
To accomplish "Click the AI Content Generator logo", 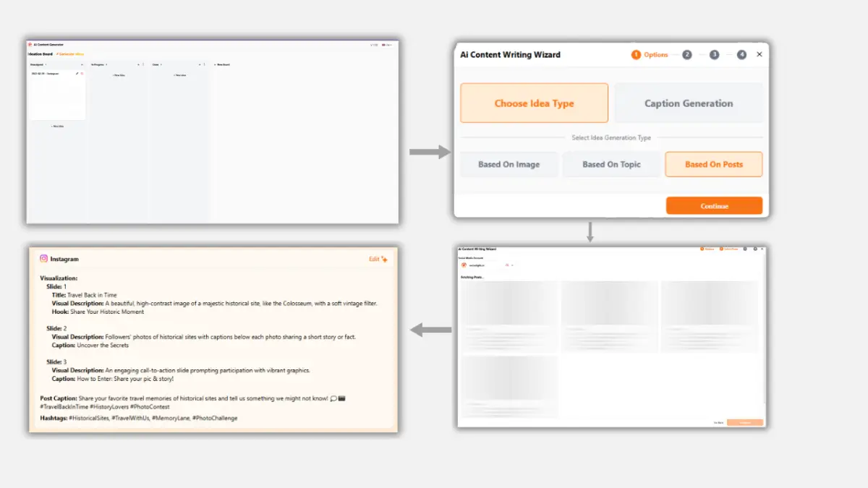I will coord(30,45).
